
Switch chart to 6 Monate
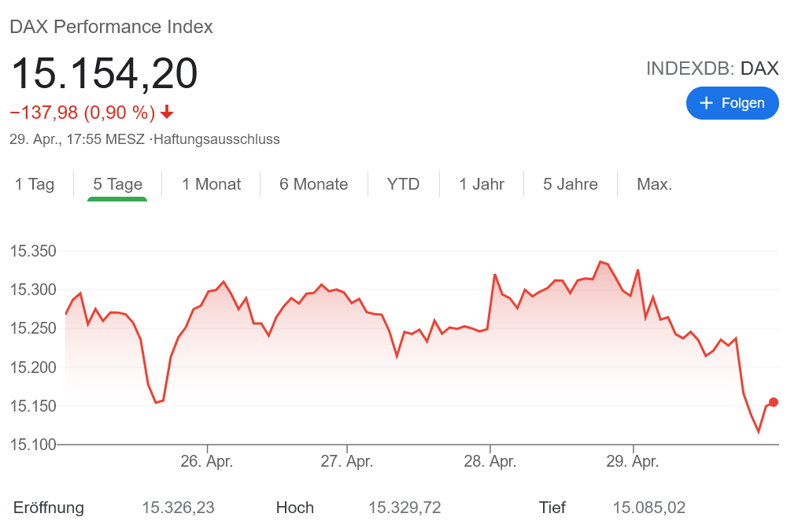point(313,184)
